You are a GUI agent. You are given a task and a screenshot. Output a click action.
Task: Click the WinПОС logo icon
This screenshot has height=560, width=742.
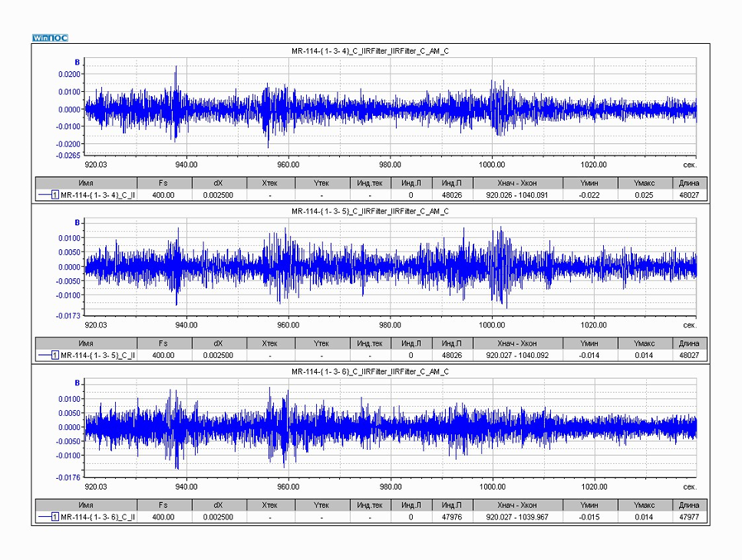pos(50,38)
